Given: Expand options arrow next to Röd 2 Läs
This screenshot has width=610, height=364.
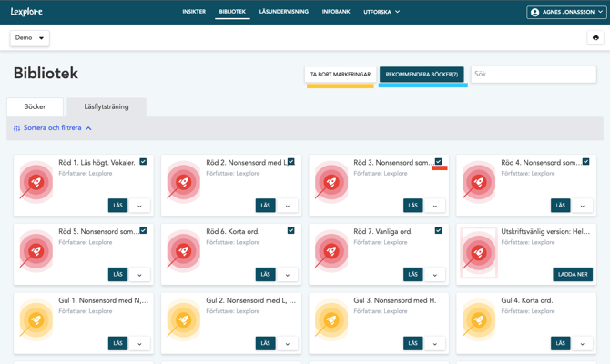Looking at the screenshot, I should coord(288,206).
